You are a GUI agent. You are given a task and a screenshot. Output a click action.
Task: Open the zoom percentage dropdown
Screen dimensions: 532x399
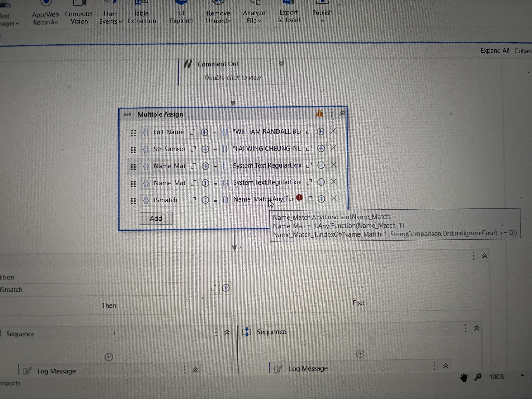(522, 376)
